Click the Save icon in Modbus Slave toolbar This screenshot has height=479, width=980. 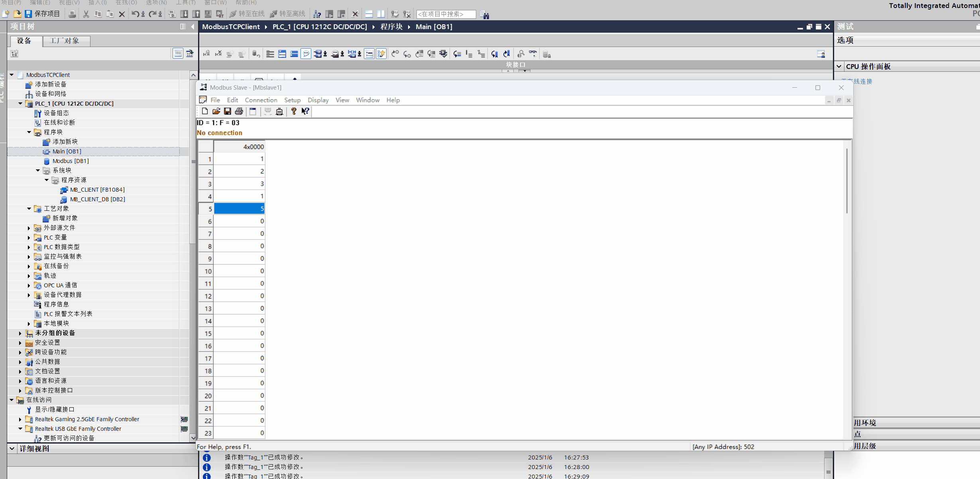228,111
